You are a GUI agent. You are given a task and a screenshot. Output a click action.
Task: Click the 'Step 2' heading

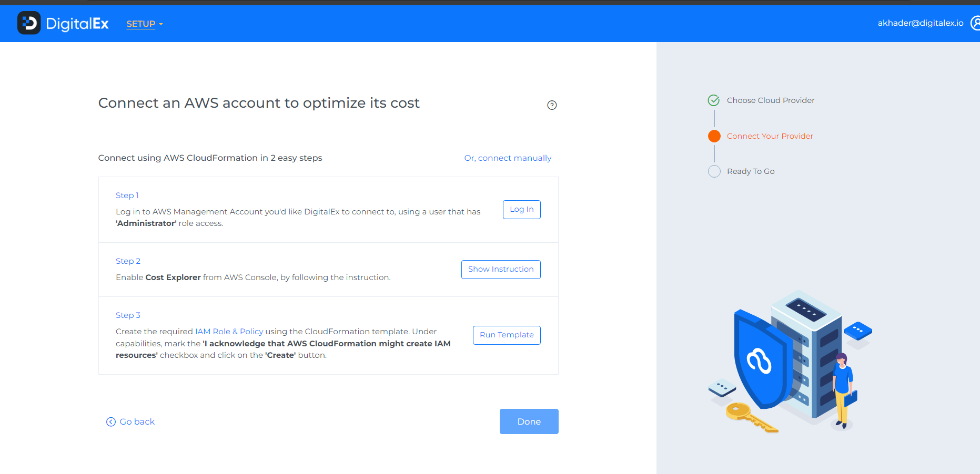pyautogui.click(x=128, y=261)
